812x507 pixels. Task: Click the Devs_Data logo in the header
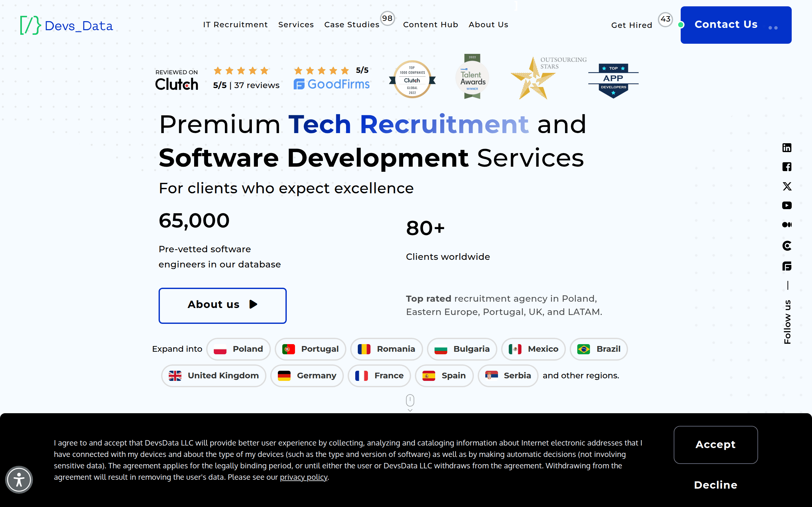[x=66, y=25]
